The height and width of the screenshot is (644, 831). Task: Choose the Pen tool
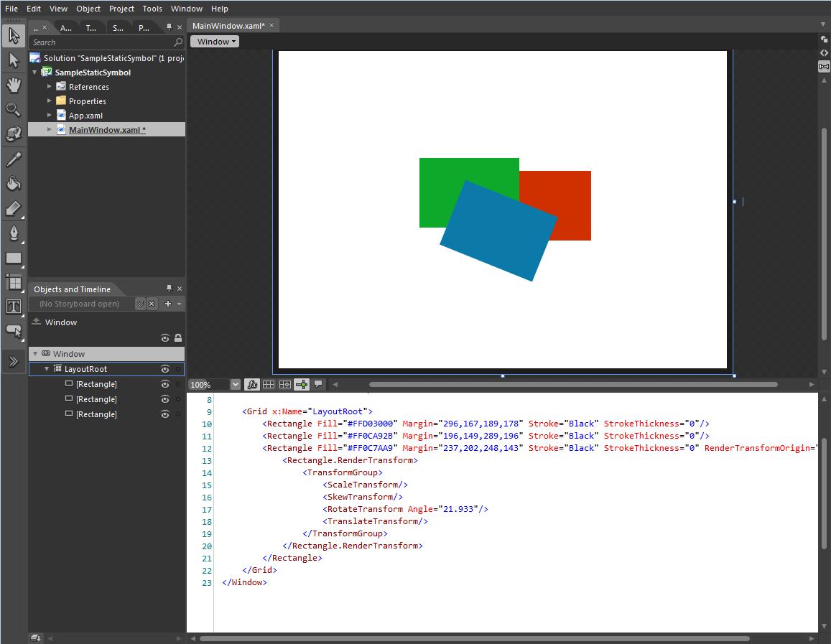14,233
